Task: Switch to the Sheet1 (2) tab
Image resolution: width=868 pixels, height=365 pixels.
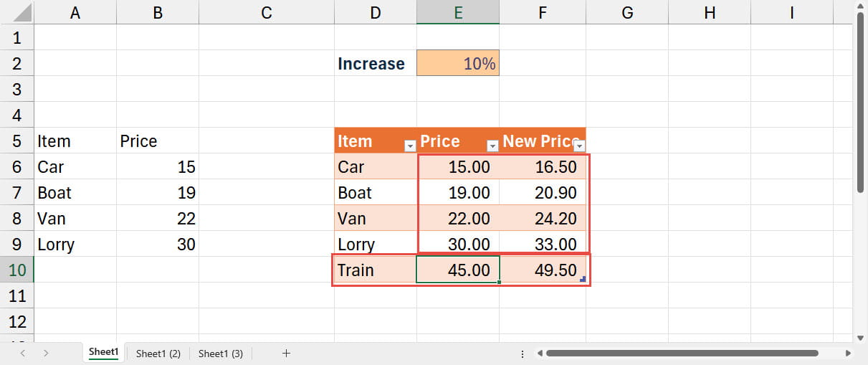Action: pos(158,353)
